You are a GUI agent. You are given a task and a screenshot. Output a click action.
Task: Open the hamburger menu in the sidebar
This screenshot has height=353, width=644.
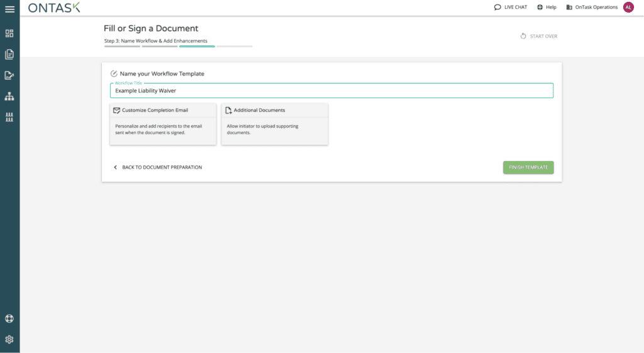pyautogui.click(x=9, y=9)
